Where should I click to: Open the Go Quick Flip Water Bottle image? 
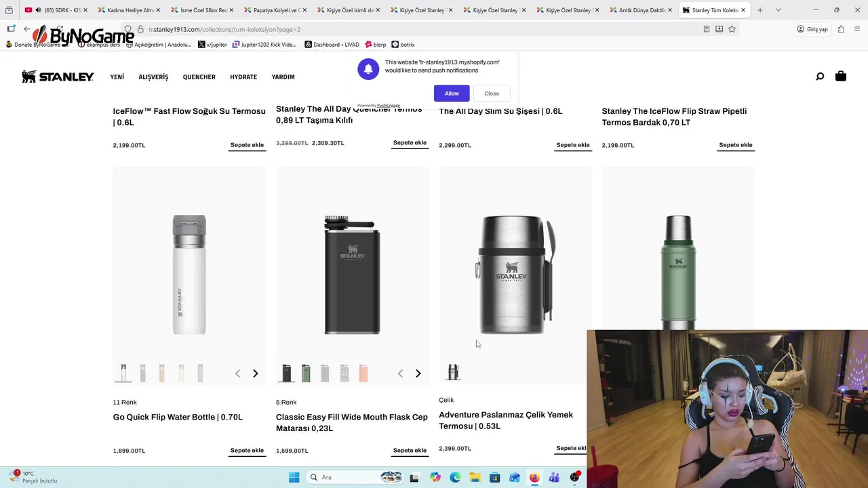point(189,275)
